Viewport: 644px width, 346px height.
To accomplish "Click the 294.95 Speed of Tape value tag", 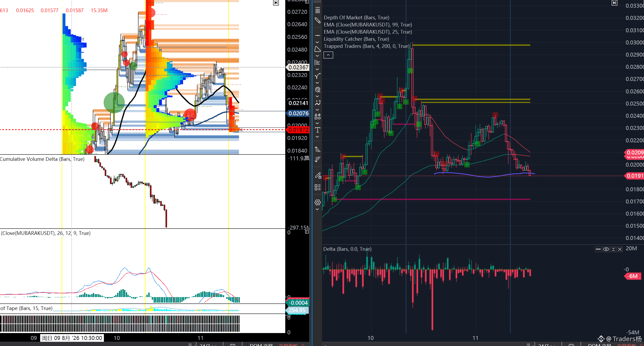I will (x=297, y=310).
